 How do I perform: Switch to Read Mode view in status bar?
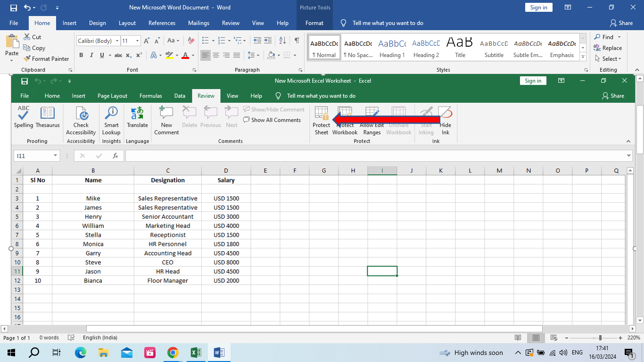518,337
